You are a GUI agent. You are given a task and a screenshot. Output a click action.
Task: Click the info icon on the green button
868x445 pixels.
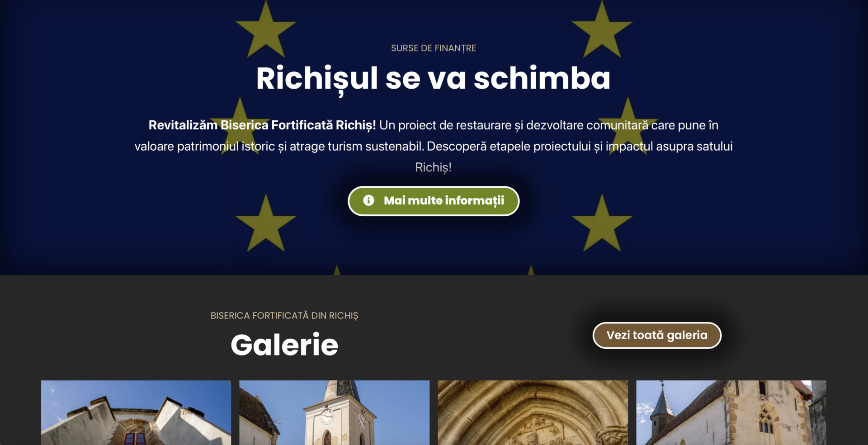click(x=368, y=200)
